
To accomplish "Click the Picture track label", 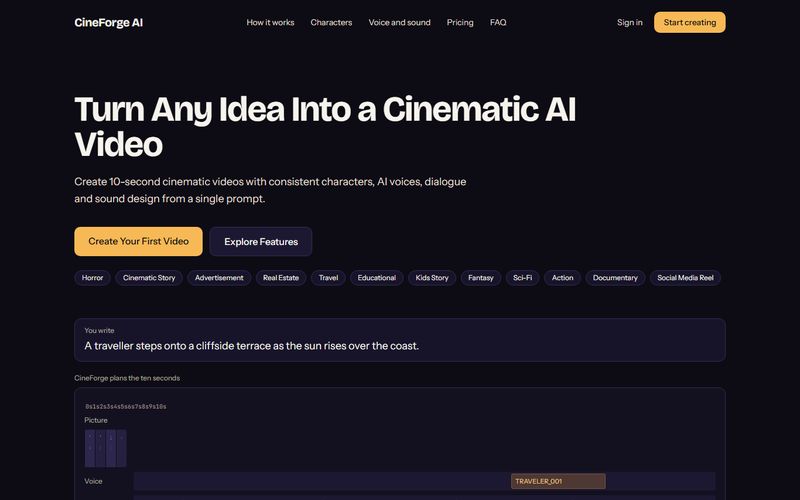I will [96, 420].
